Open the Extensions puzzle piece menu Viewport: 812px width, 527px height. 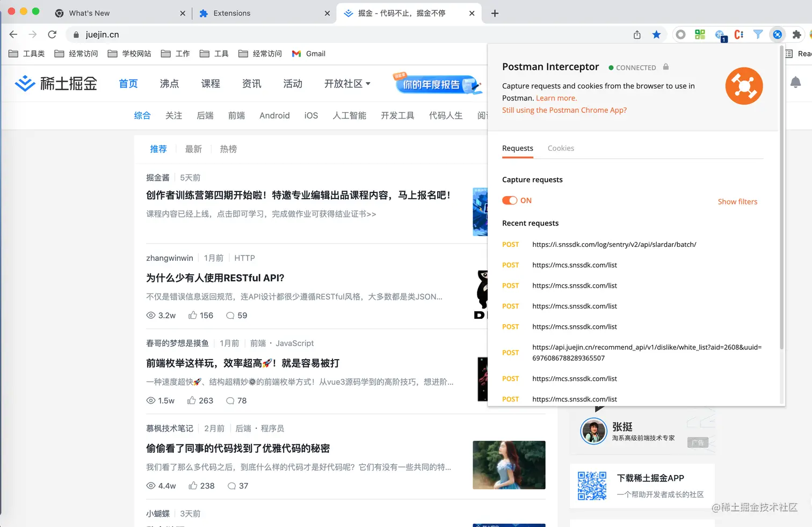click(796, 34)
